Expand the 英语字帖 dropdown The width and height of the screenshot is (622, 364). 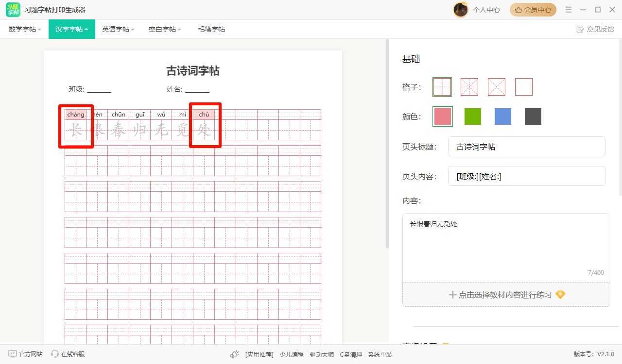click(x=118, y=29)
